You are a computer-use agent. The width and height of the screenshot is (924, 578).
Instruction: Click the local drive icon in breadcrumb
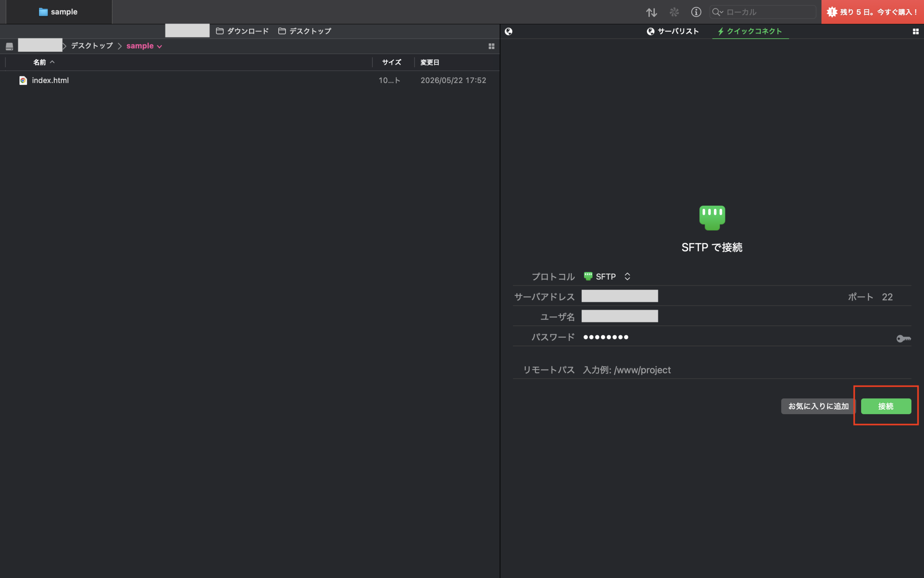(x=9, y=46)
